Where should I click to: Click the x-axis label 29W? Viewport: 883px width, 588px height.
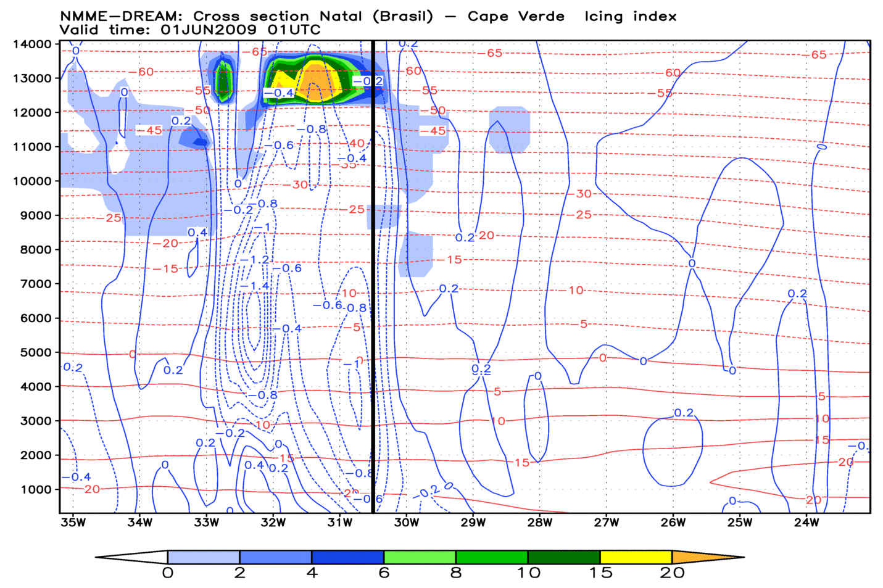point(473,523)
